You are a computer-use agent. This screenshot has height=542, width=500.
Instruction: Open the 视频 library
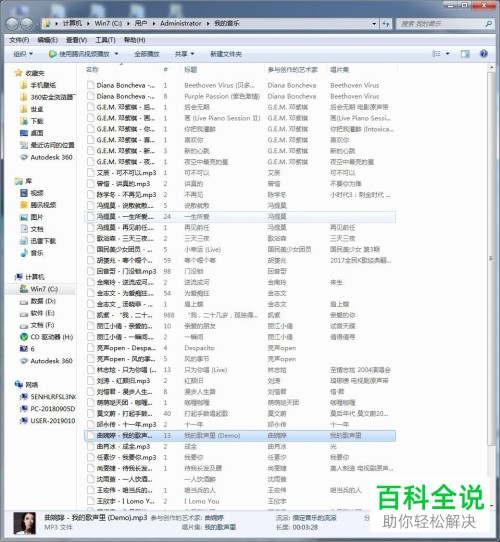[x=32, y=193]
